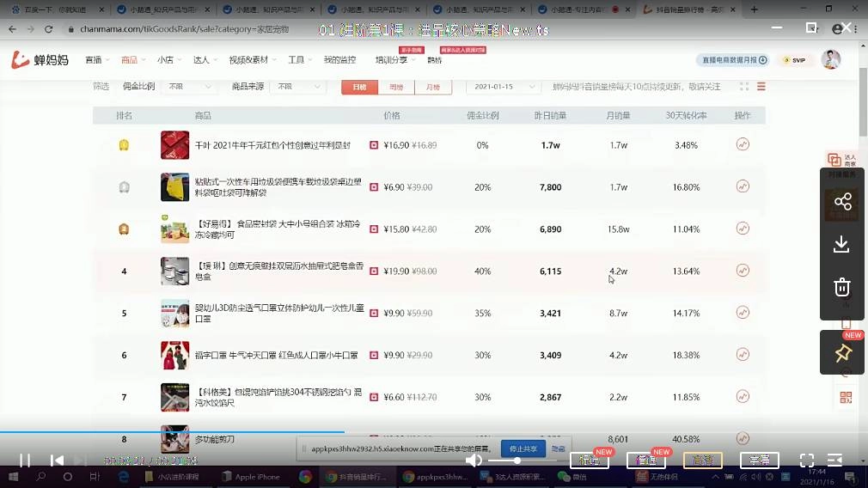Mute the player volume speaker icon
Image resolution: width=868 pixels, height=488 pixels.
click(x=474, y=461)
